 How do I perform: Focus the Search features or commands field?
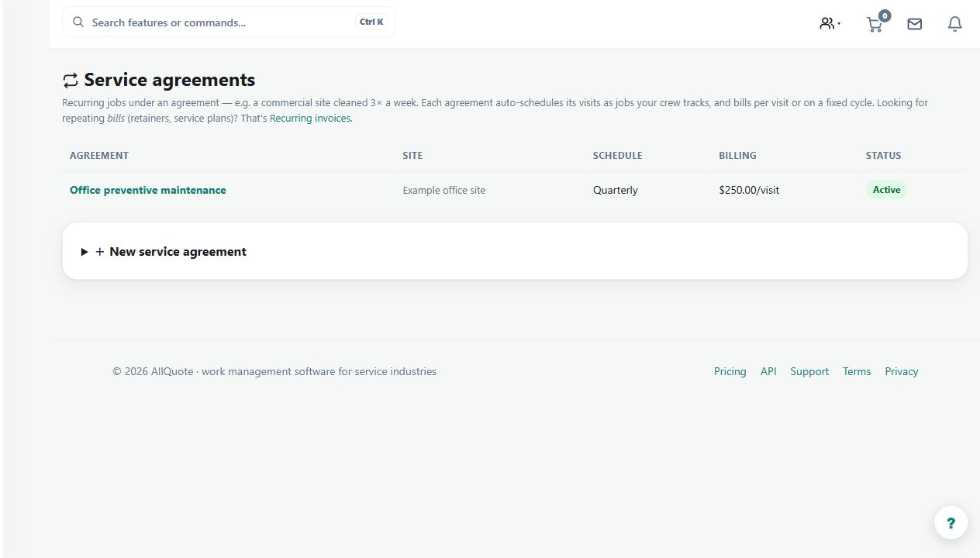tap(229, 22)
